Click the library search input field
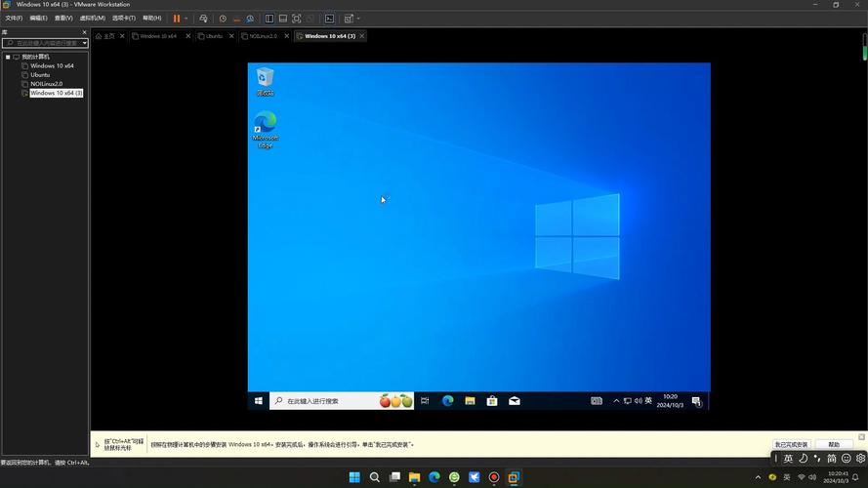This screenshot has height=488, width=868. pyautogui.click(x=42, y=43)
